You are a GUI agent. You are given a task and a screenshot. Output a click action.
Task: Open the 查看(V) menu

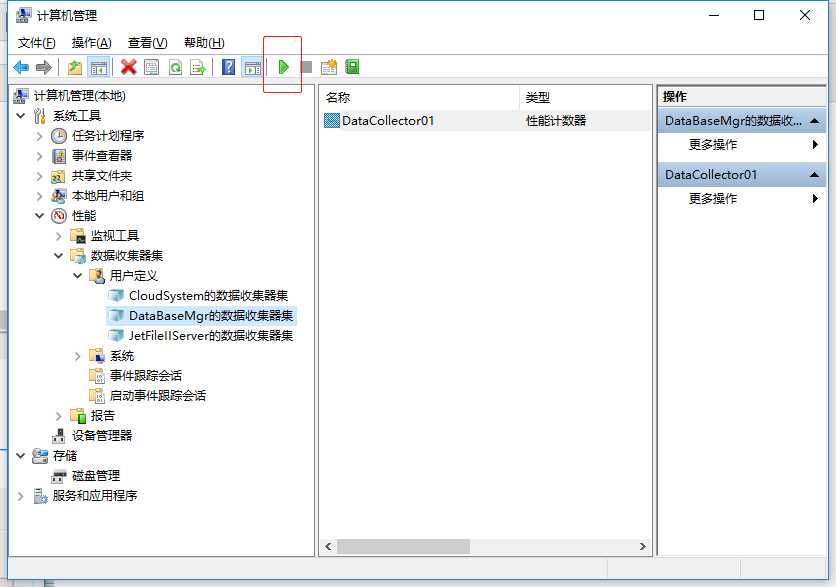click(148, 43)
